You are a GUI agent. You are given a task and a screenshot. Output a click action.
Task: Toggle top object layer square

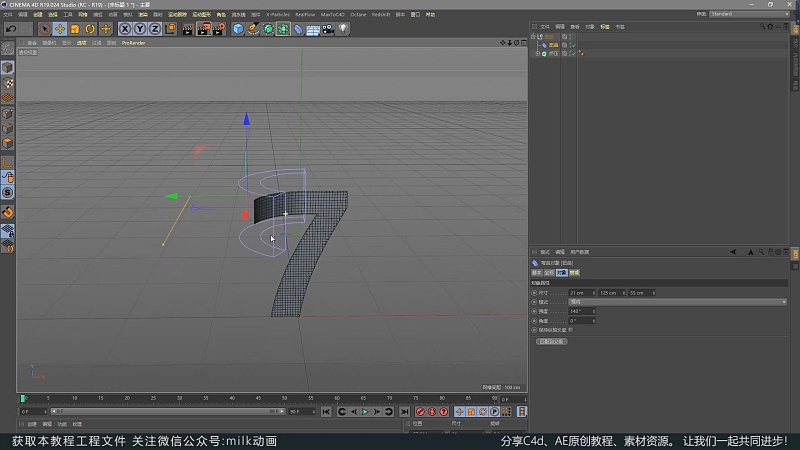564,37
